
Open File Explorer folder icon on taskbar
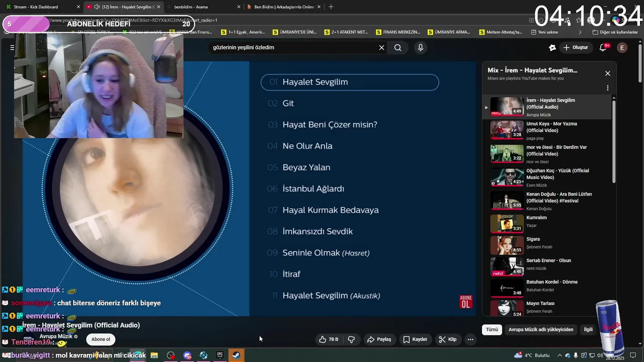click(x=154, y=355)
